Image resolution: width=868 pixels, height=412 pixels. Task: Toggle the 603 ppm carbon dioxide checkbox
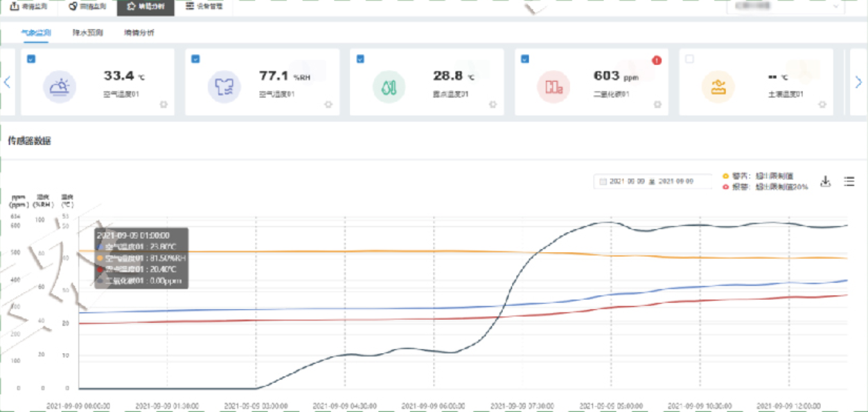(x=525, y=60)
